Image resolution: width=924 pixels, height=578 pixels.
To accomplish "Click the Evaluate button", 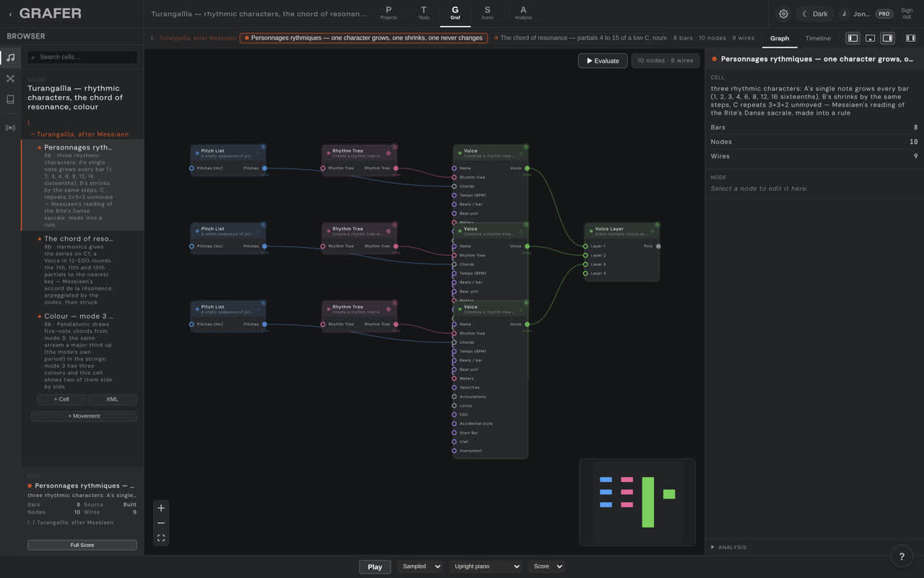I will pyautogui.click(x=603, y=61).
